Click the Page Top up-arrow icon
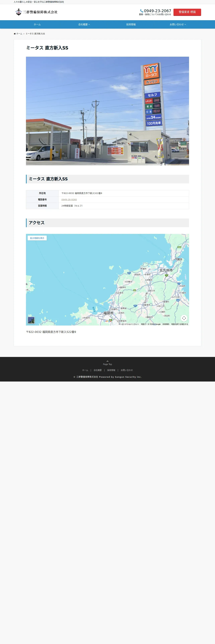This screenshot has width=215, height=644. pos(107,361)
